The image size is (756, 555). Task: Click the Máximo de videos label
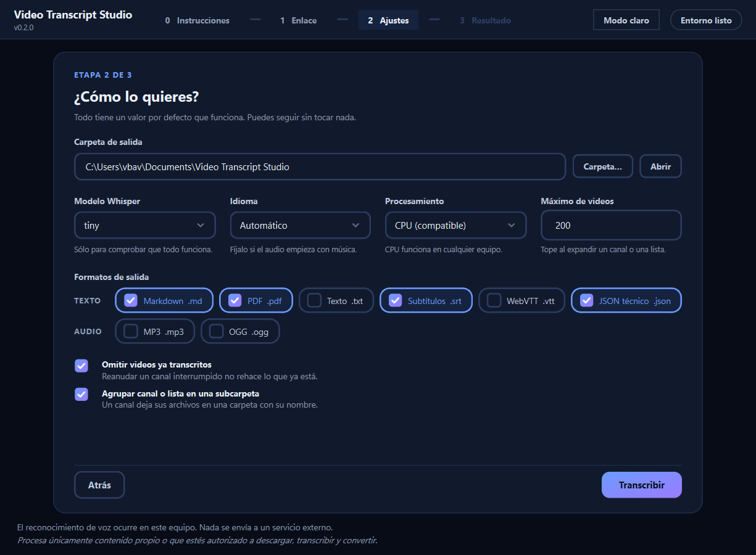[x=577, y=201]
